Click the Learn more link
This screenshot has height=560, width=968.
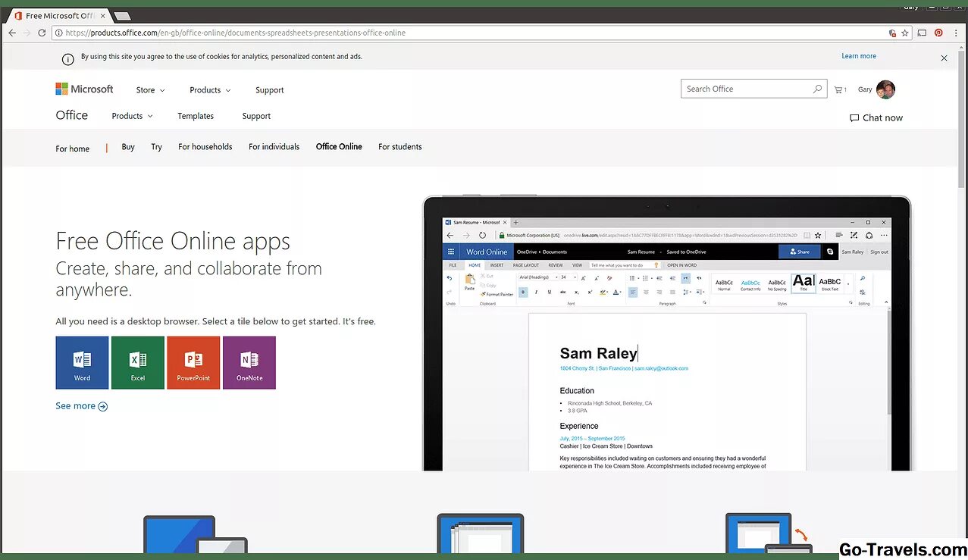point(859,56)
